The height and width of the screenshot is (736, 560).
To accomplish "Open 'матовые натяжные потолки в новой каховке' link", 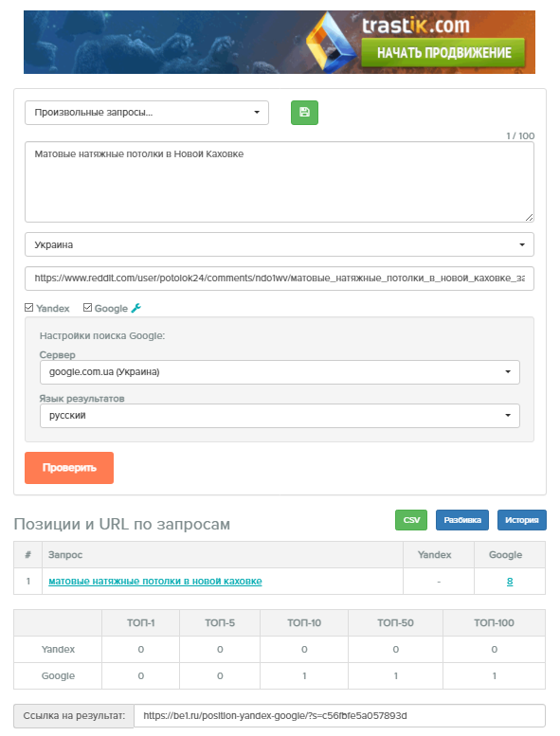I will 155,581.
